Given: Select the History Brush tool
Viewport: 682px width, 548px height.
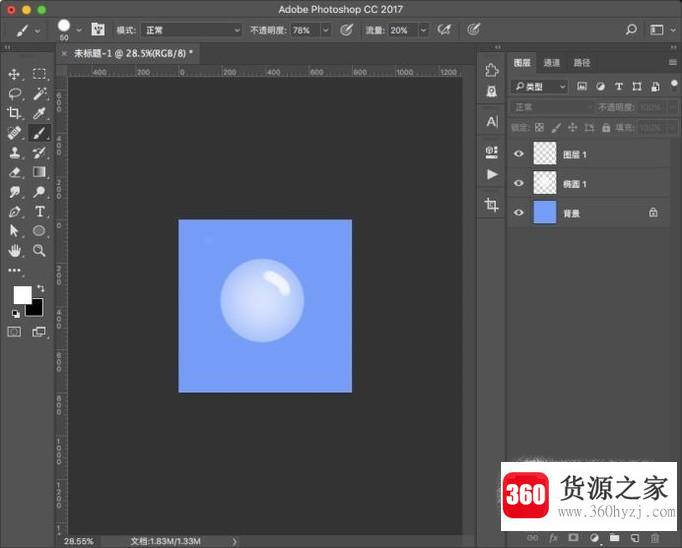Looking at the screenshot, I should click(39, 152).
